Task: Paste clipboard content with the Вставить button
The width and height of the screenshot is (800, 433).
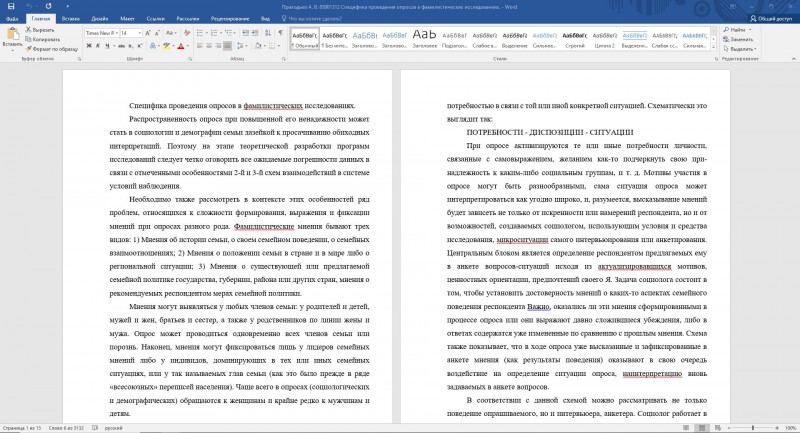Action: pos(12,39)
